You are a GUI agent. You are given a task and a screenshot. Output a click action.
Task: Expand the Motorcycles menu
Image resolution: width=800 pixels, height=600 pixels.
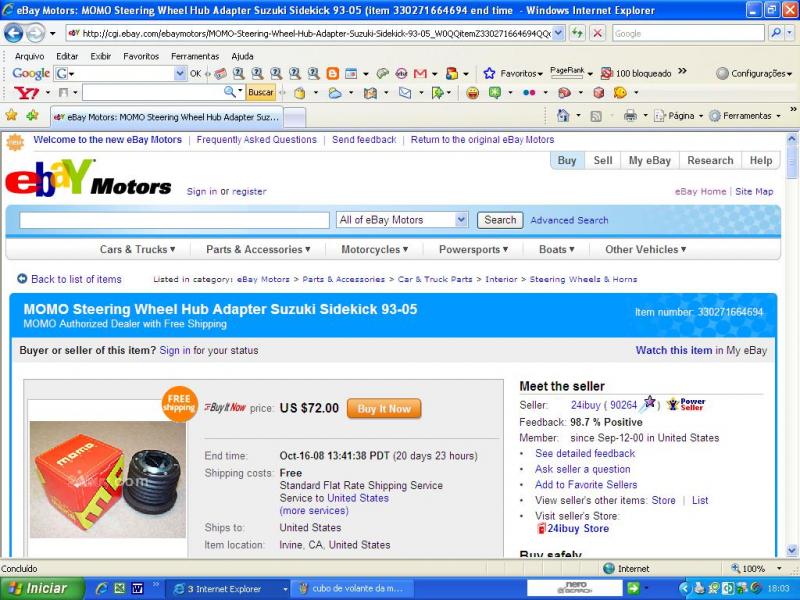(374, 249)
